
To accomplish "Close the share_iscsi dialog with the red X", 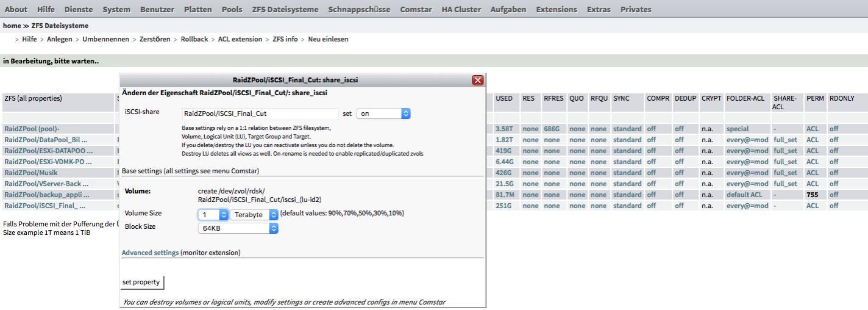I will point(478,80).
